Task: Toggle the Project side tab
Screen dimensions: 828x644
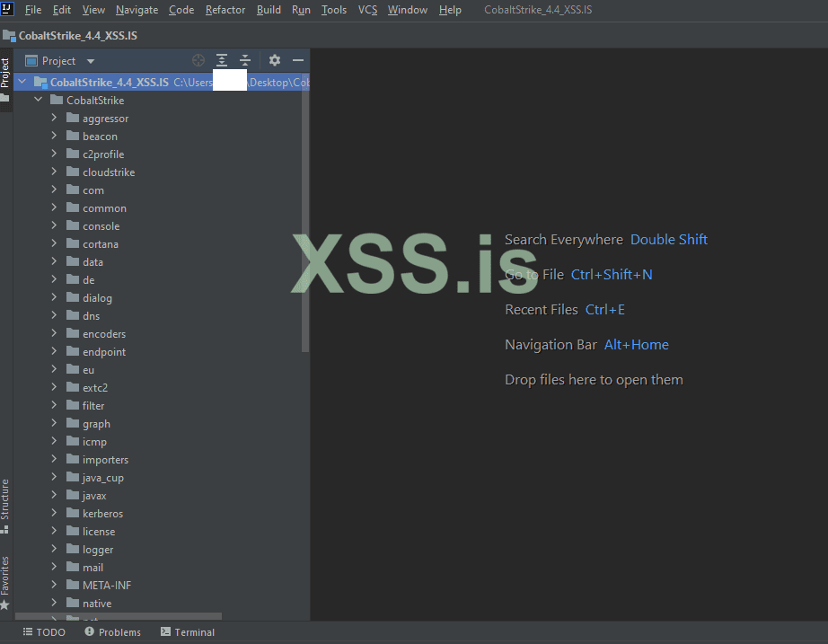Action: tap(5, 76)
